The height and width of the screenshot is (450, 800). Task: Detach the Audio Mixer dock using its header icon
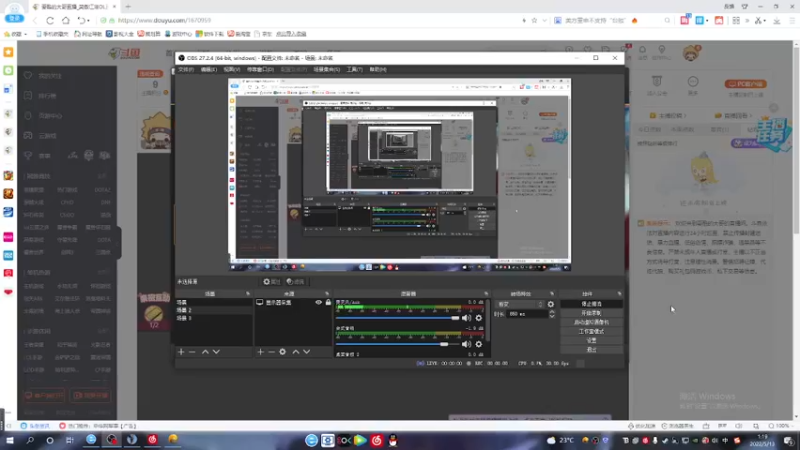pos(486,294)
